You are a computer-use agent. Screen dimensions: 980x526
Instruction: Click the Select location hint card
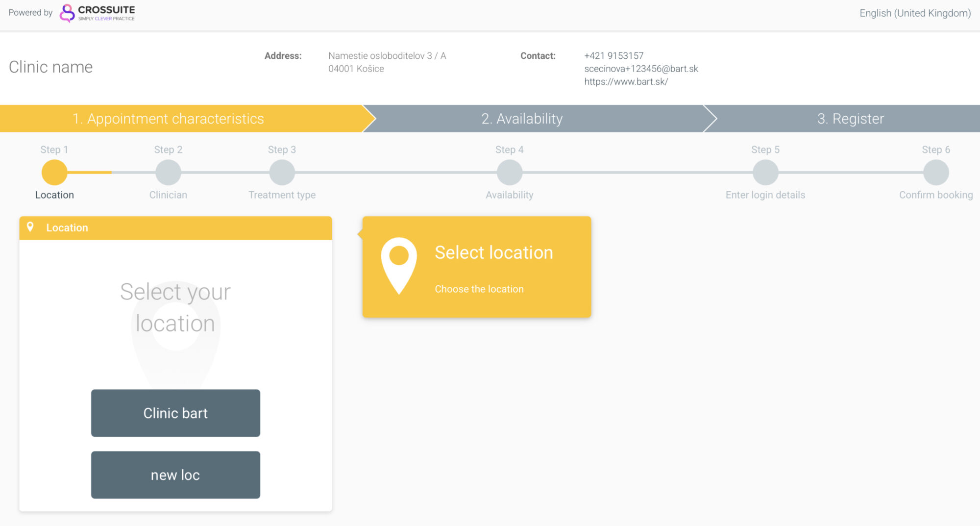click(x=477, y=267)
